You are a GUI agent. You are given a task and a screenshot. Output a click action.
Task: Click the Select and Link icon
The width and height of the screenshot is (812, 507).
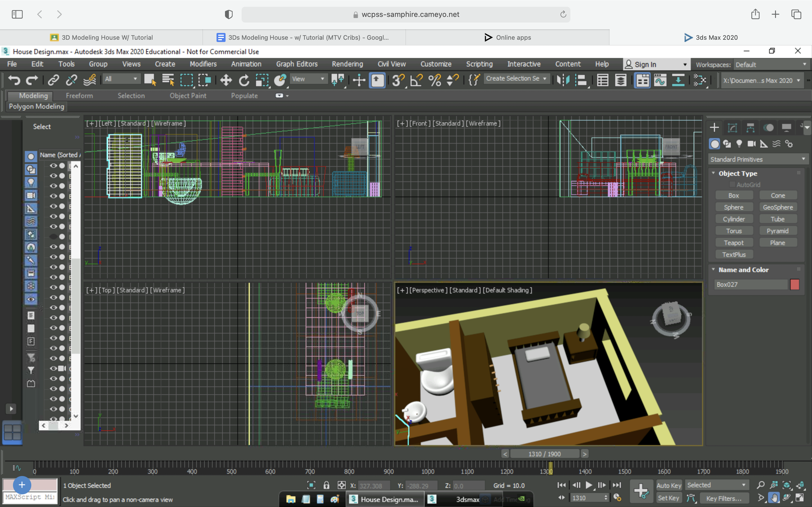(53, 80)
